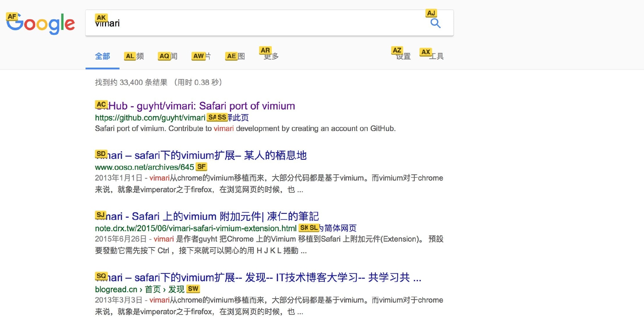644x324 pixels.
Task: Open the 设置 menu
Action: (403, 56)
